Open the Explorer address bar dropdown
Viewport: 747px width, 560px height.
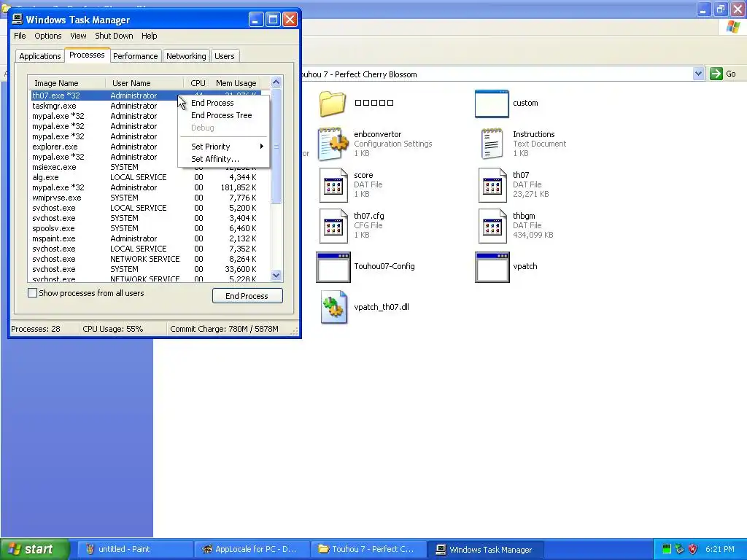(698, 74)
